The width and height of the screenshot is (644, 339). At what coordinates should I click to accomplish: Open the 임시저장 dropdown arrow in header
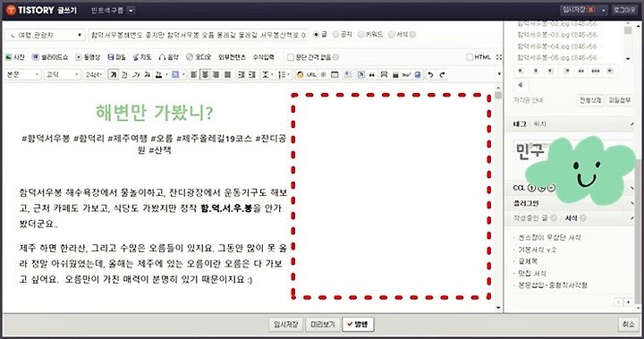[x=604, y=10]
